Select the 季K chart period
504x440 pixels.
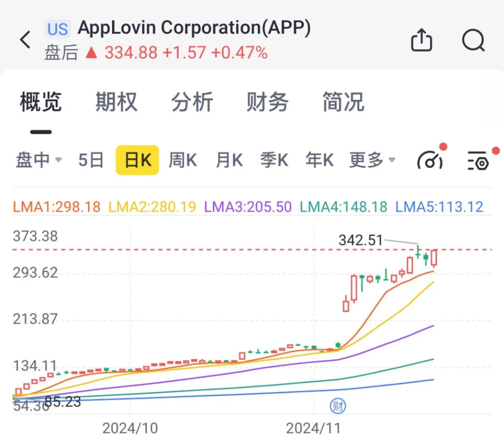click(274, 160)
